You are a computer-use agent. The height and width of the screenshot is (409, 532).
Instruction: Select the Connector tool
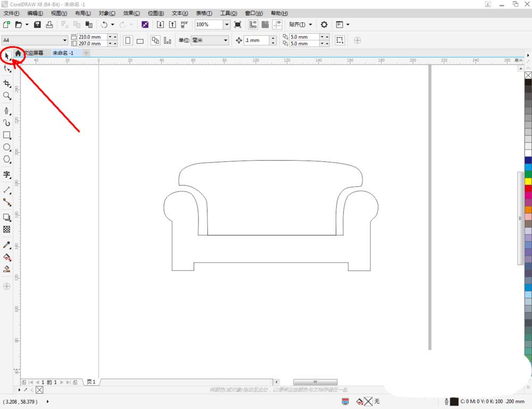click(7, 202)
